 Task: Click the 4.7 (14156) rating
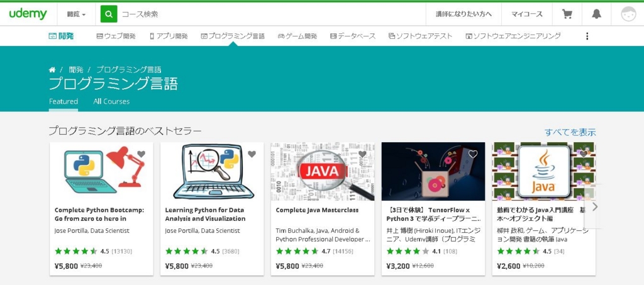coord(314,251)
